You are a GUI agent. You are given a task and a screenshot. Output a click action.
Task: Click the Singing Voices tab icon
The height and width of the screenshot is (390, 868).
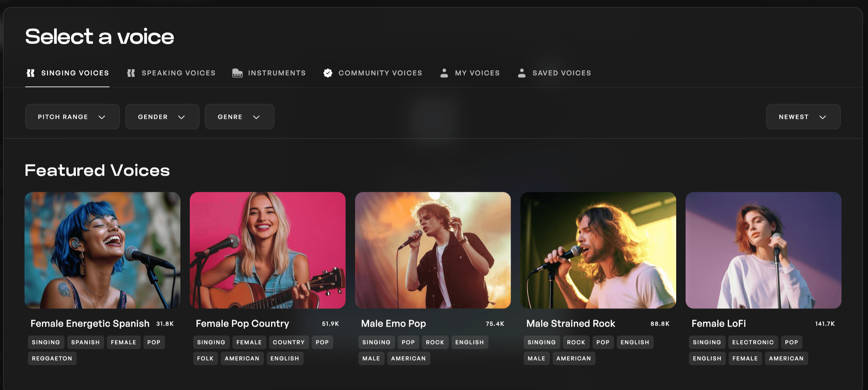[x=31, y=73]
